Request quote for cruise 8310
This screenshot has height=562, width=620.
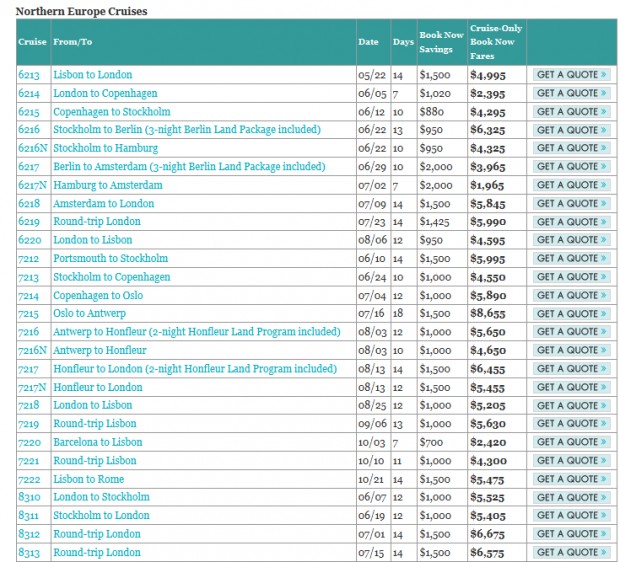click(x=571, y=498)
